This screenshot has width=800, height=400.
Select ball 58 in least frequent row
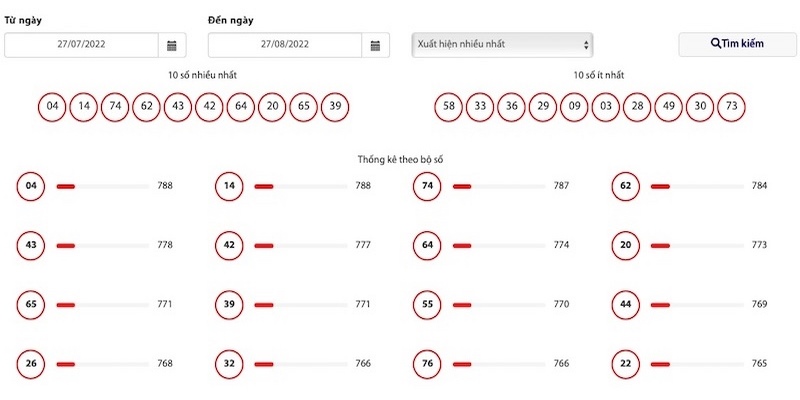click(448, 107)
